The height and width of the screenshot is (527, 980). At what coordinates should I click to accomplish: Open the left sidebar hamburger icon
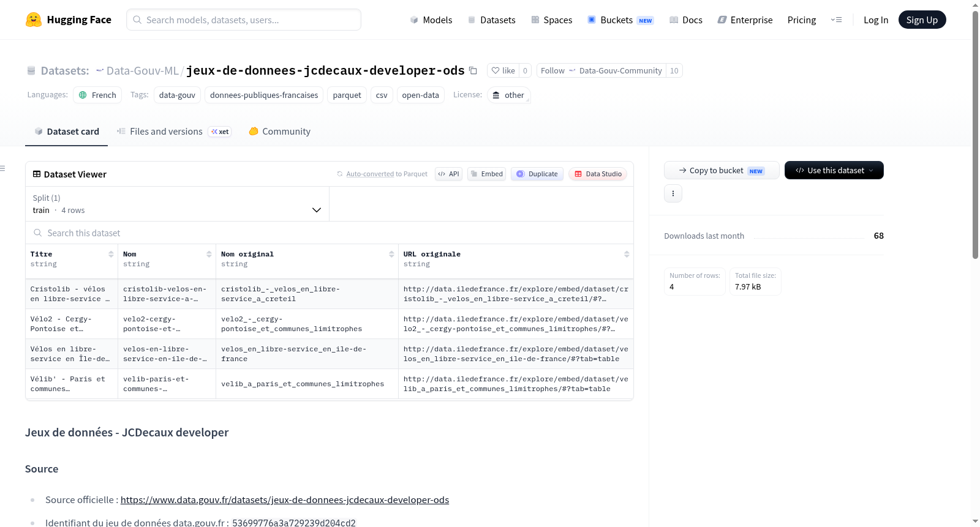(x=3, y=168)
